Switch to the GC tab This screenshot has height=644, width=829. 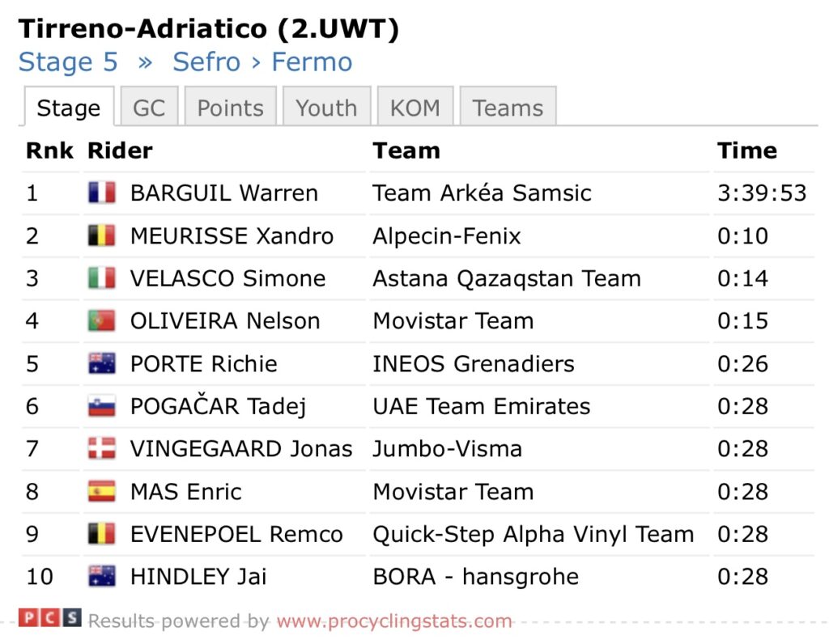[x=149, y=108]
